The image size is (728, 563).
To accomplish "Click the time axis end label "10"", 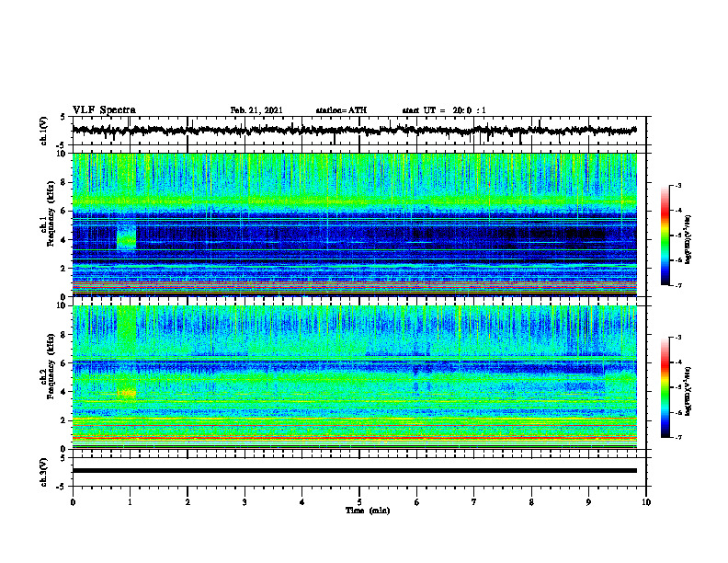I will [x=646, y=502].
